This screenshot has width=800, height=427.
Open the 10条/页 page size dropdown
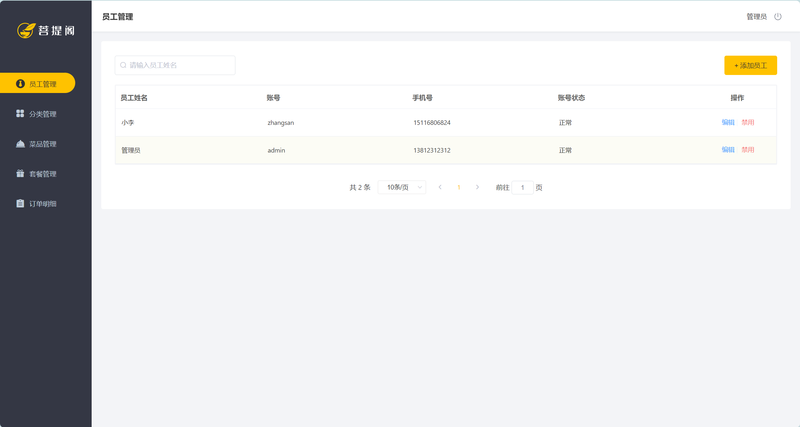(402, 187)
